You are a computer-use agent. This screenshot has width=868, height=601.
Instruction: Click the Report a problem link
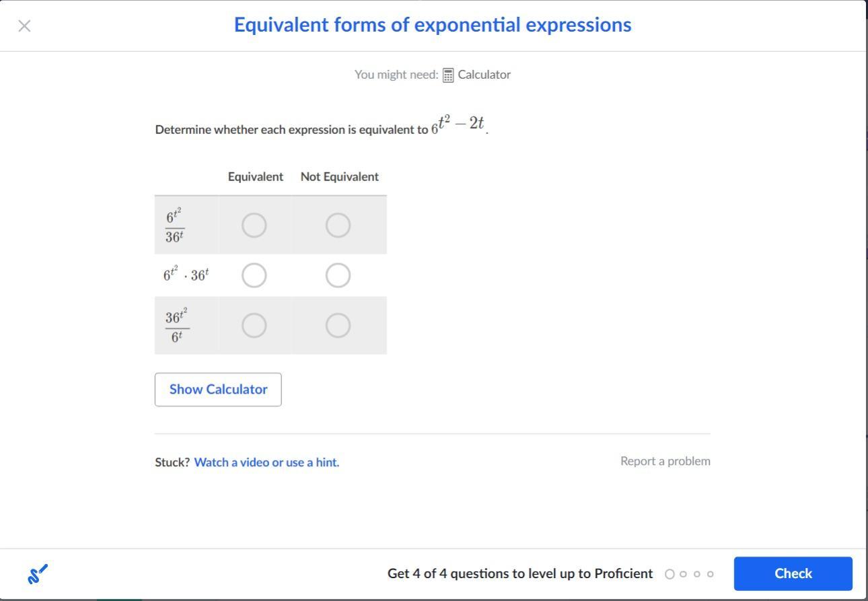665,461
